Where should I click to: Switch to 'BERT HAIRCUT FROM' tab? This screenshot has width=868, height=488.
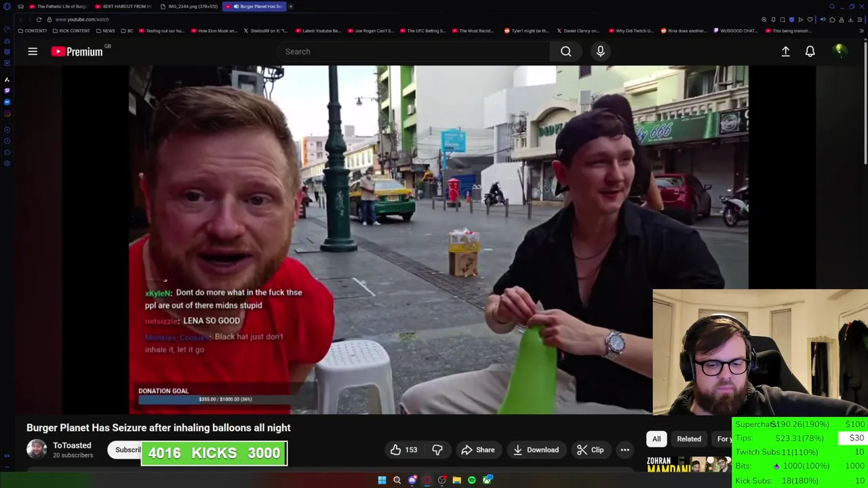point(123,6)
